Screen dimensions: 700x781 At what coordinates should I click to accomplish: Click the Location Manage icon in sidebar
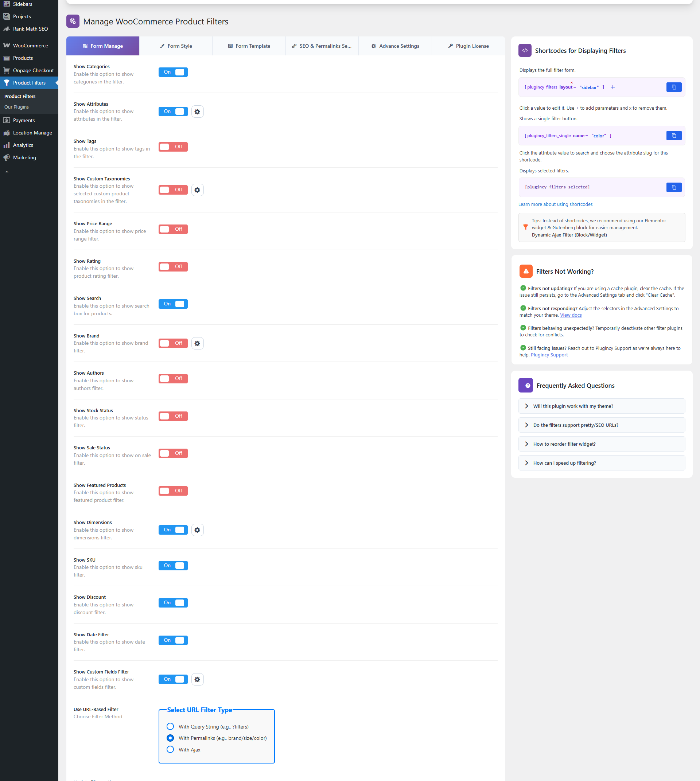7,133
